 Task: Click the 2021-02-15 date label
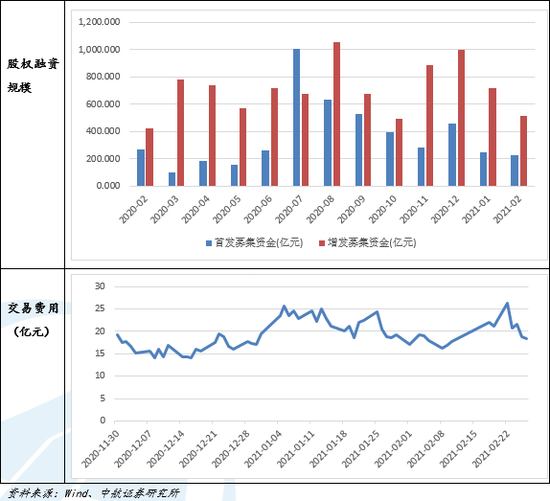pyautogui.click(x=458, y=449)
